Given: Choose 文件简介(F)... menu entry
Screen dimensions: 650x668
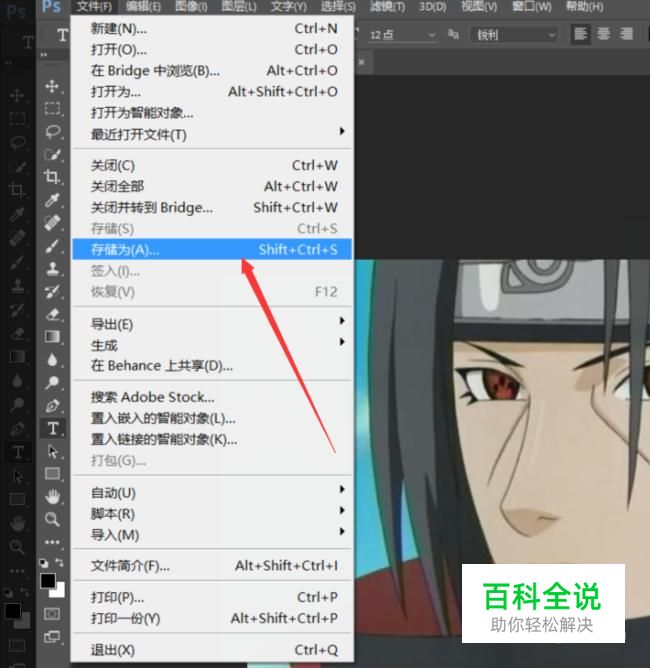Looking at the screenshot, I should coord(212,566).
